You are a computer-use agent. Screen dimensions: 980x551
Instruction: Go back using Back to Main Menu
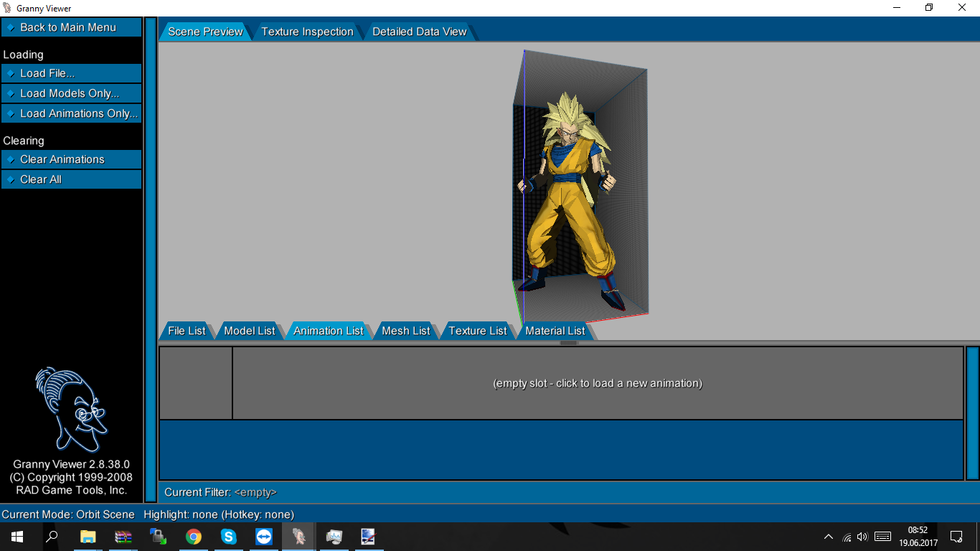[x=72, y=27]
